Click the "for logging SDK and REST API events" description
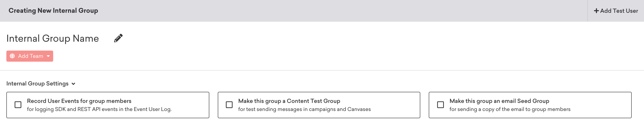 (x=99, y=109)
